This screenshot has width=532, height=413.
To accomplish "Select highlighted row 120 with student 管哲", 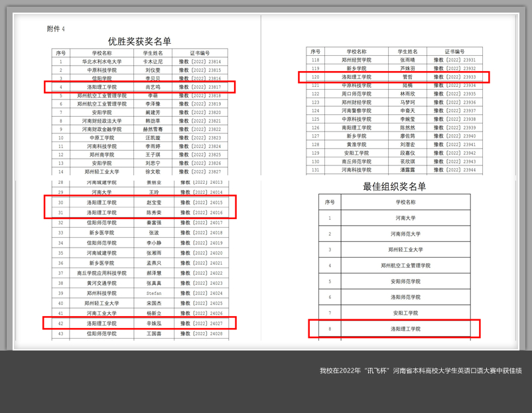I will point(398,77).
